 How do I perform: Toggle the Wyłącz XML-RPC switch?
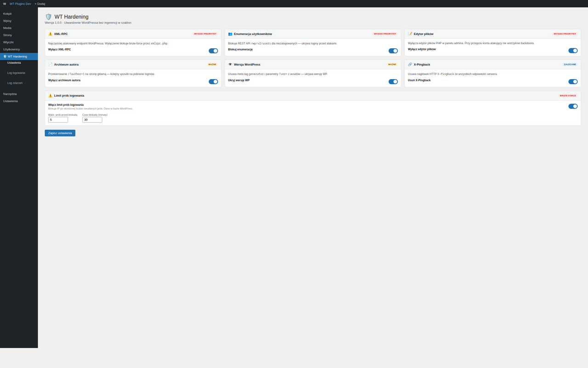coord(213,51)
